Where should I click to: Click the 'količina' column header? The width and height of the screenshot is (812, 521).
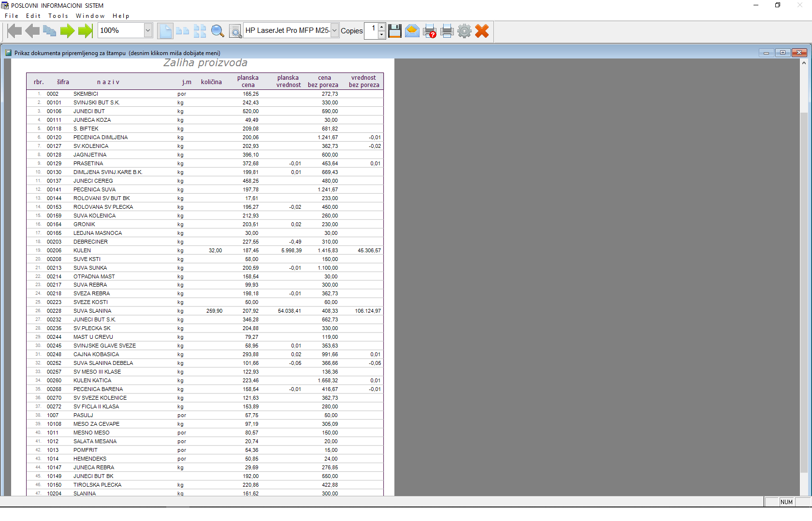[211, 82]
